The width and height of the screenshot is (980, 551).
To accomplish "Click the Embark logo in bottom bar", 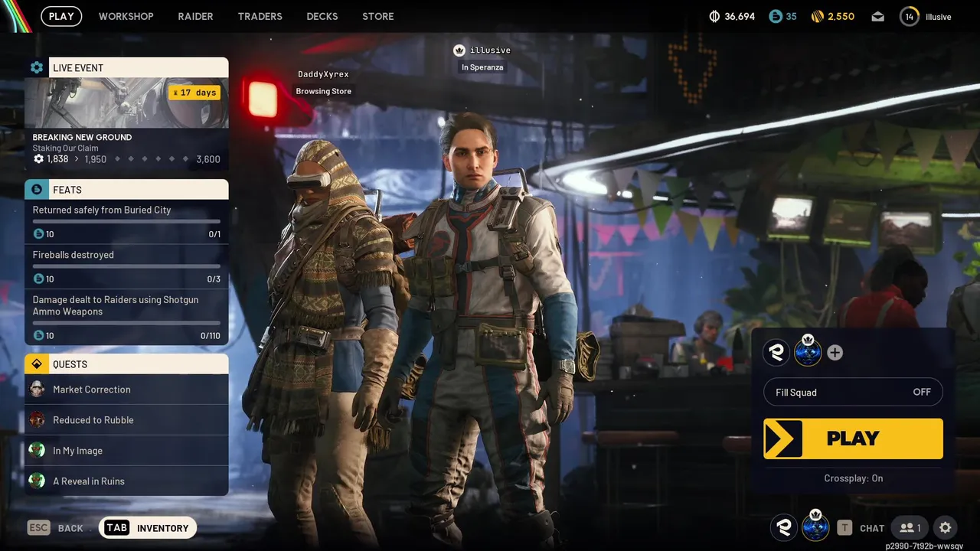I will click(x=783, y=527).
